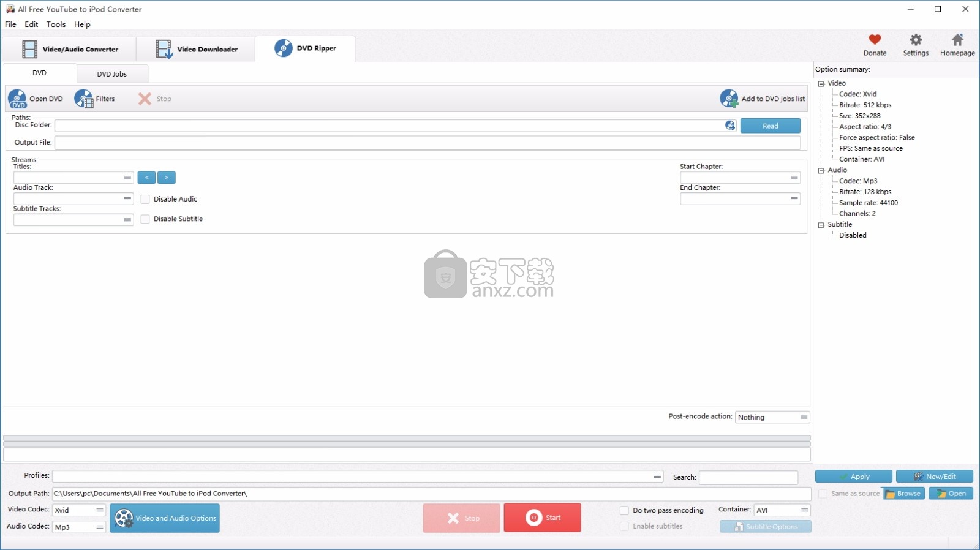Screen dimensions: 980x550
Task: Open Post-encode action dropdown
Action: [x=772, y=417]
